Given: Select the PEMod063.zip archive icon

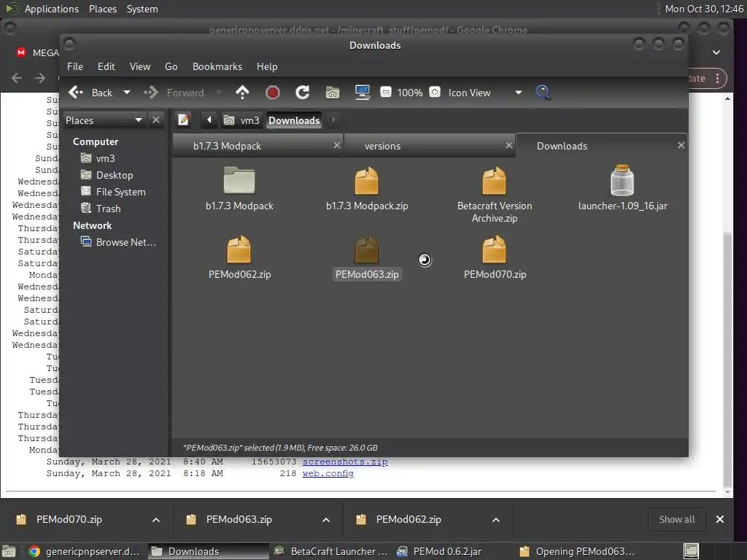Looking at the screenshot, I should coord(366,249).
